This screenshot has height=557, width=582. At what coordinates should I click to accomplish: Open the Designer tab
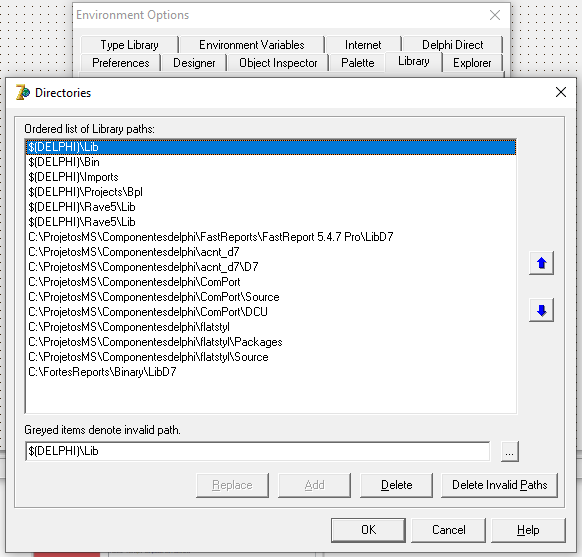(194, 63)
